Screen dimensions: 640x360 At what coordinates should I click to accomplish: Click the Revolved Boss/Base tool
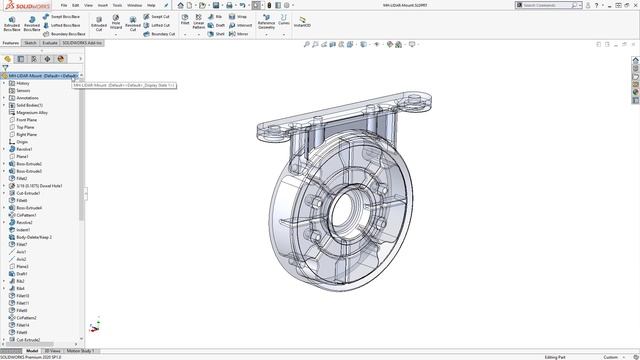(x=32, y=24)
